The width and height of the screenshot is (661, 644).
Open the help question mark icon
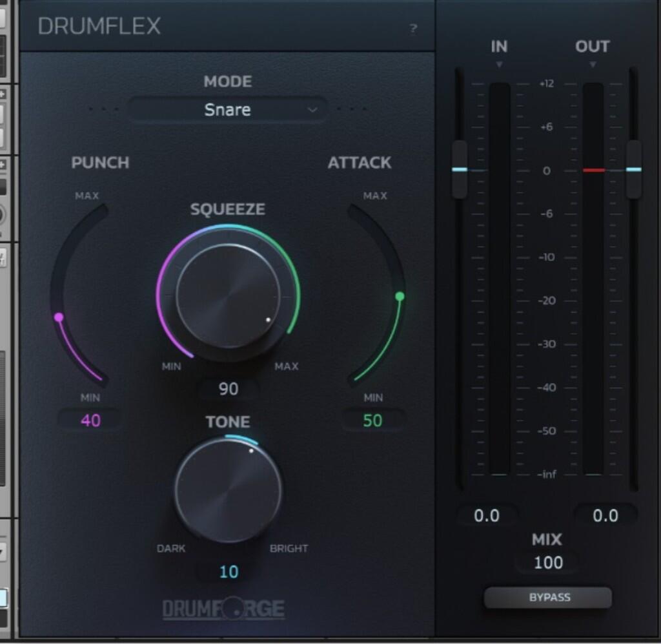pos(413,28)
